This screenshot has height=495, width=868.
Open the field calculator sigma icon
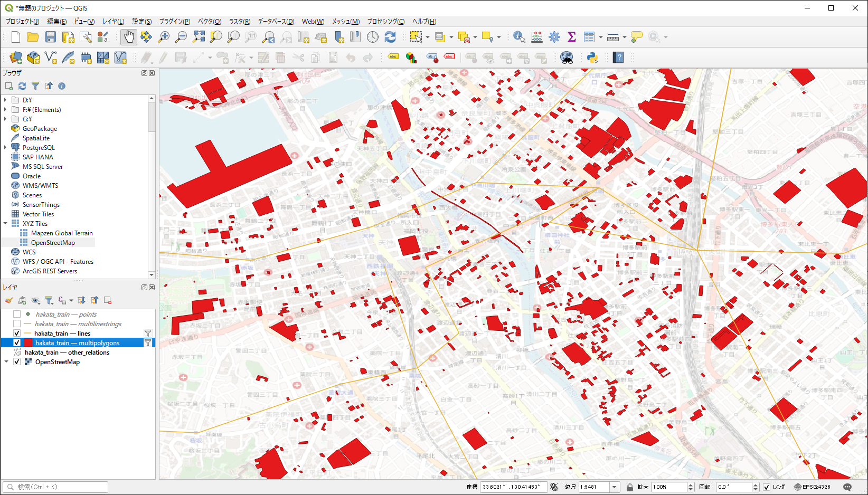tap(571, 37)
